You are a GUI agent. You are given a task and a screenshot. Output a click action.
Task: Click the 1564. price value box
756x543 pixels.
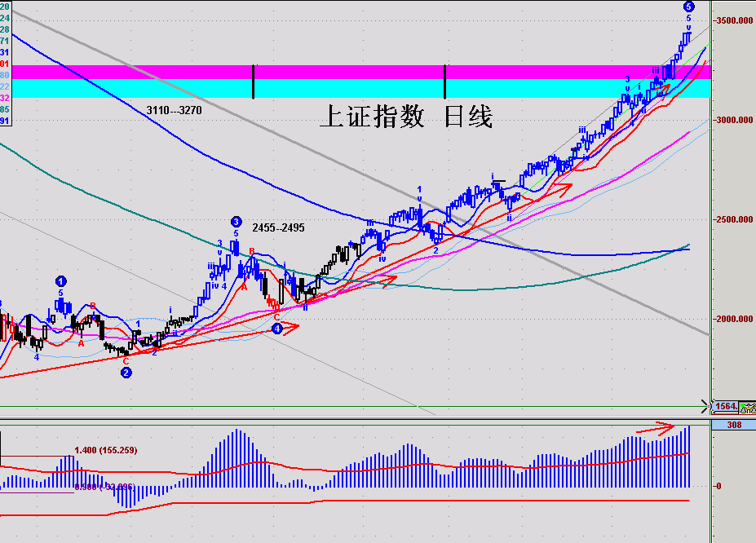726,407
